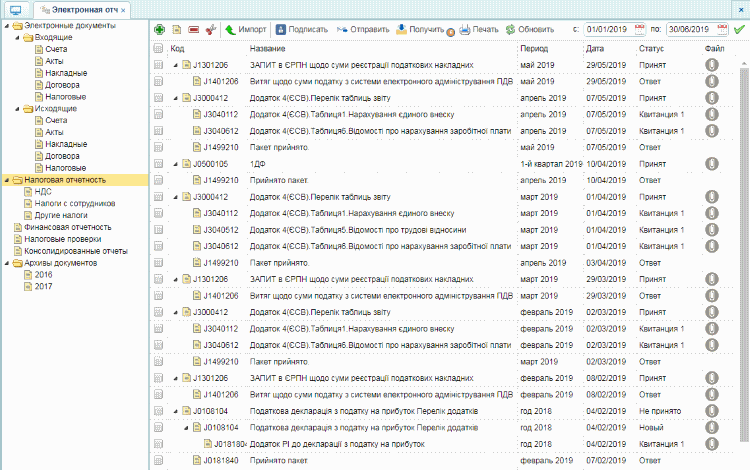Click the row selector of J0500105 row

click(158, 164)
